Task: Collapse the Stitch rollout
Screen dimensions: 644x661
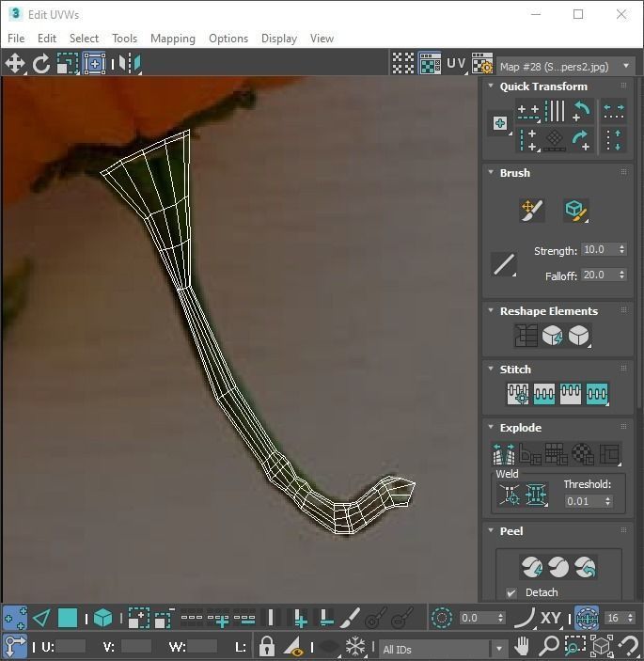Action: 491,369
